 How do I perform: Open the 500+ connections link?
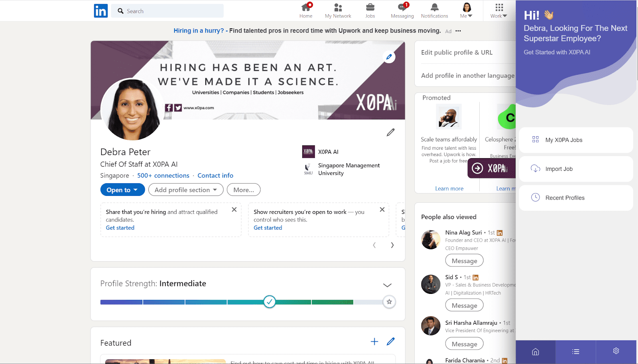pos(163,176)
